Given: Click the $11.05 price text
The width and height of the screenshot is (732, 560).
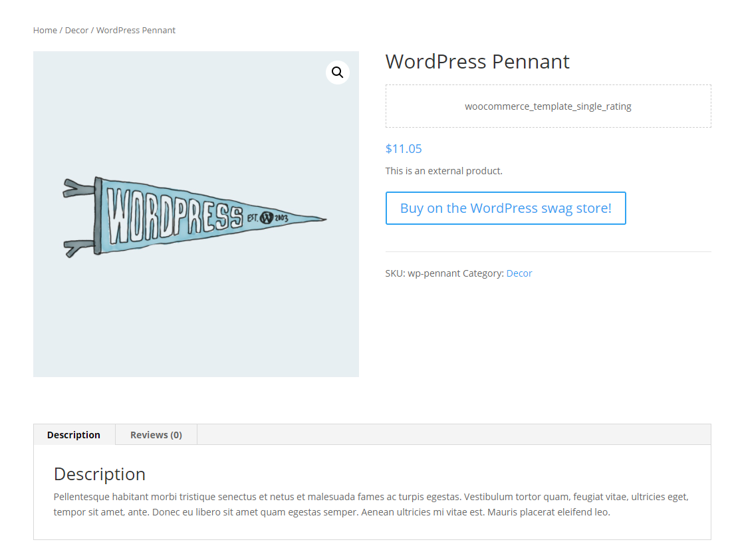Looking at the screenshot, I should [x=404, y=148].
